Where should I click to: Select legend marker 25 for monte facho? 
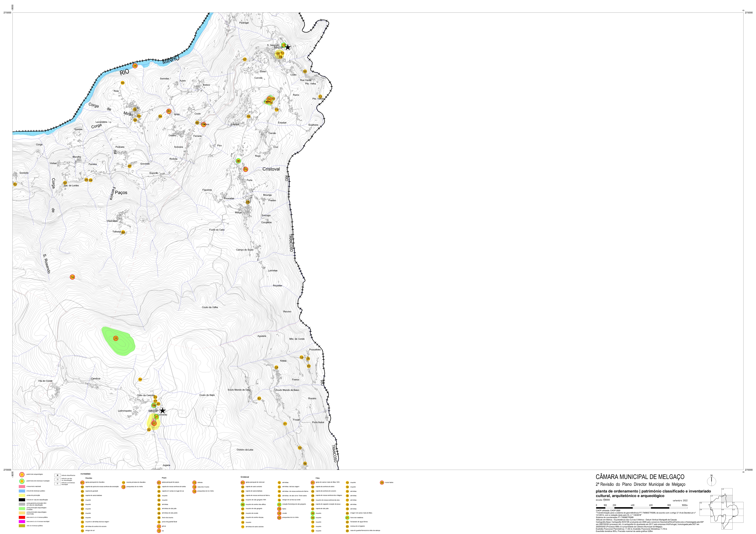coord(382,483)
